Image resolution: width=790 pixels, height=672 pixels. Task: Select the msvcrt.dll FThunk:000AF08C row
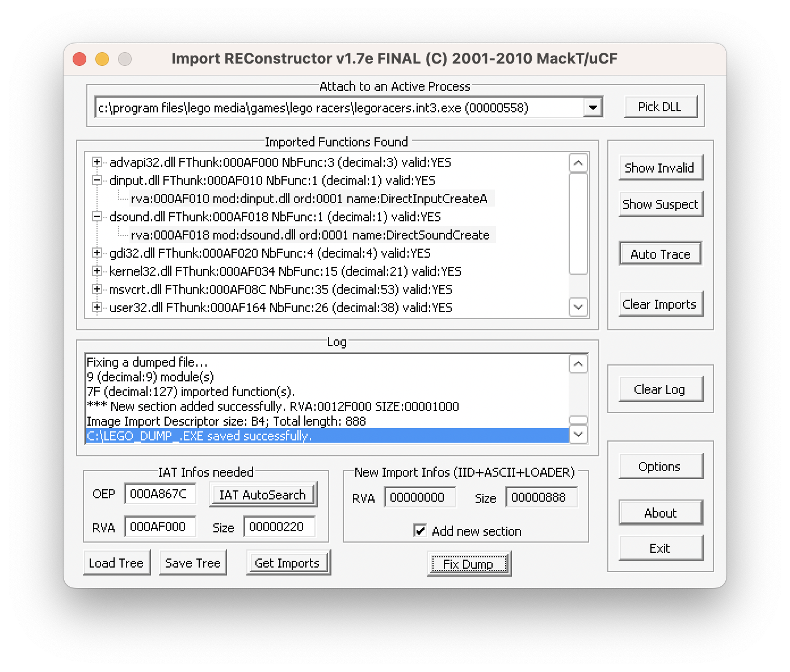281,289
